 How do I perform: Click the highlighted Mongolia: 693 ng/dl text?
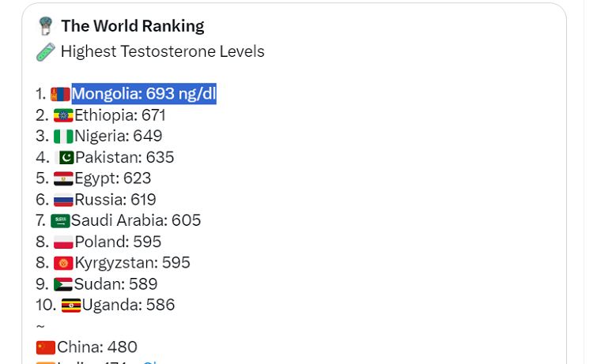coord(144,95)
